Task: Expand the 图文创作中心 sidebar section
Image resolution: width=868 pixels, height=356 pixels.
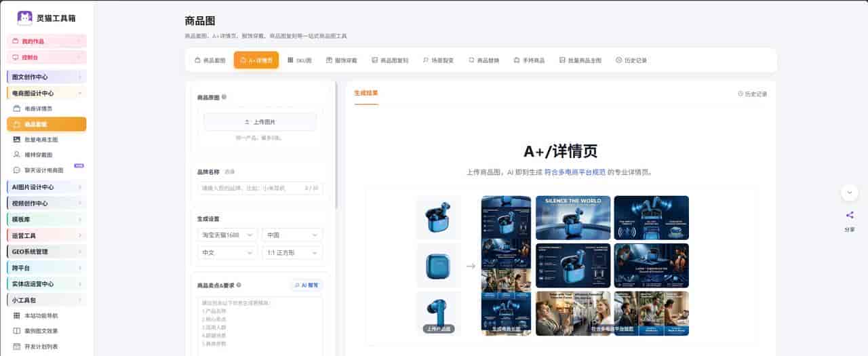Action: (47, 77)
